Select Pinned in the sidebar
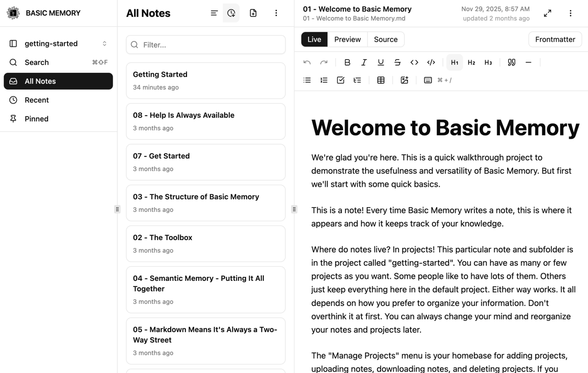This screenshot has width=588, height=373. [36, 119]
